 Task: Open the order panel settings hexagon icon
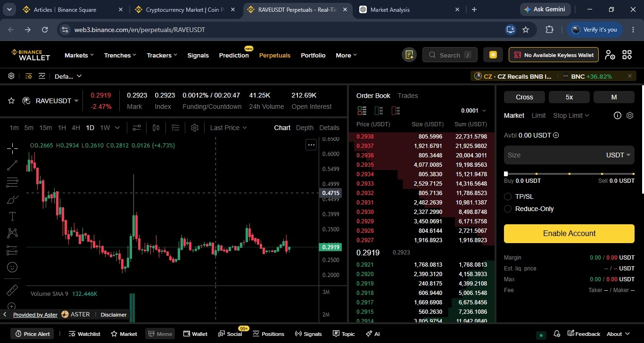click(x=630, y=115)
